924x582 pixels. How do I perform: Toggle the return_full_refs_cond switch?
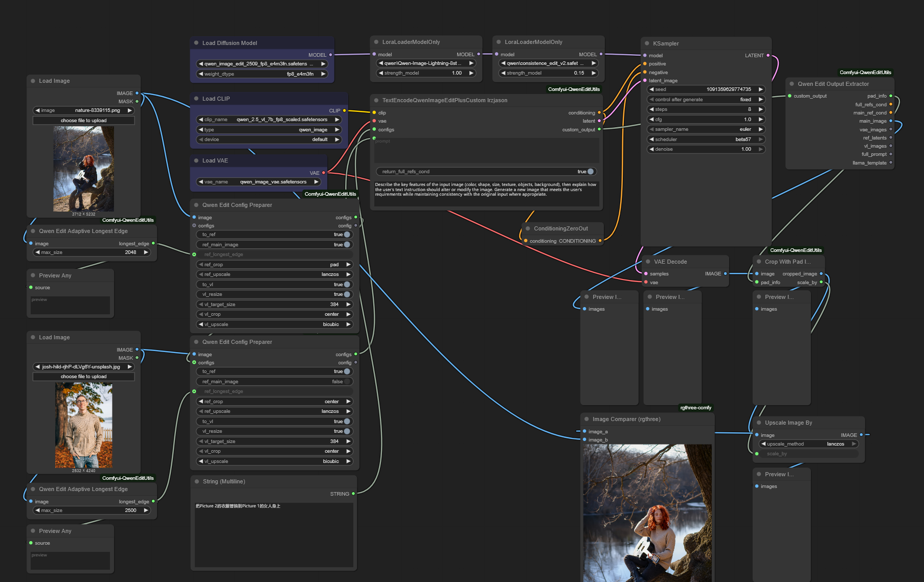point(590,172)
